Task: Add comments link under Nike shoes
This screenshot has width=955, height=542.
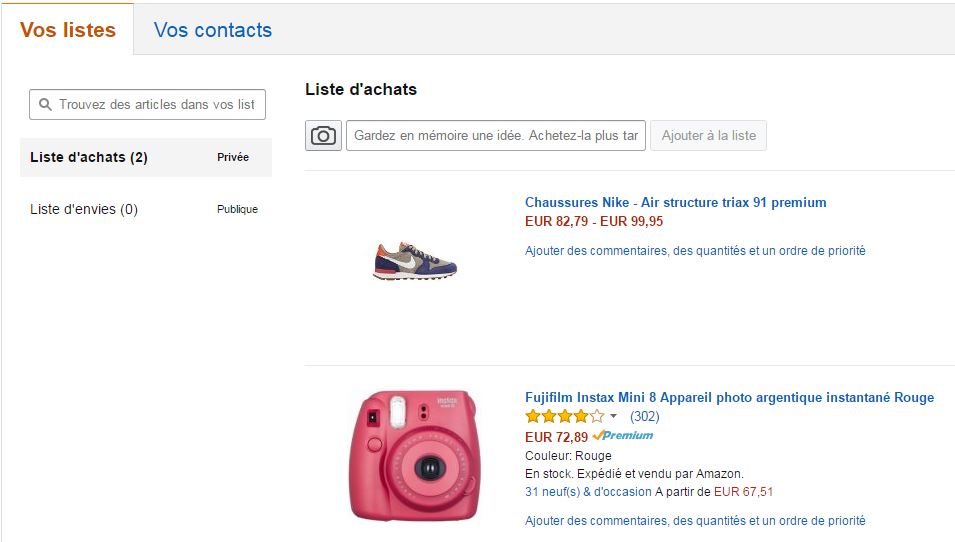Action: [x=695, y=250]
